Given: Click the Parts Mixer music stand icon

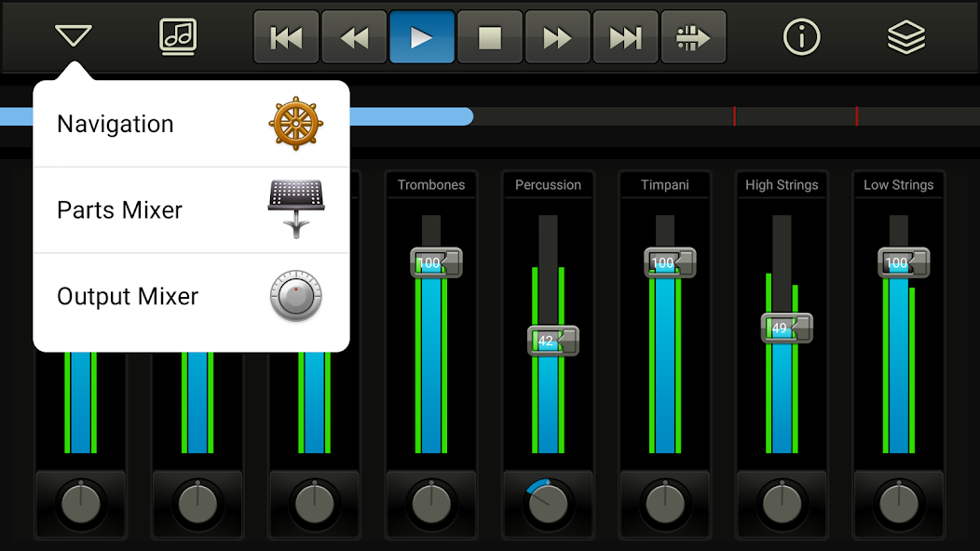Looking at the screenshot, I should click(295, 208).
